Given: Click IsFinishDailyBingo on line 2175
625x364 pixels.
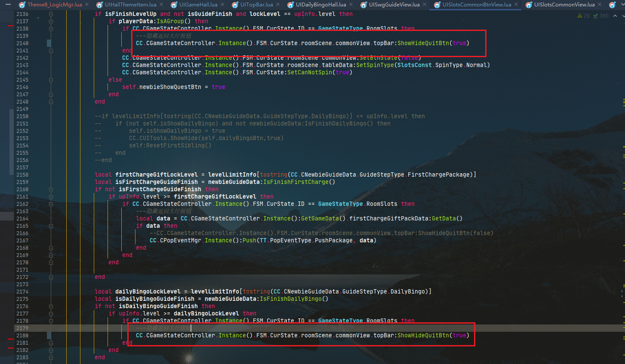Looking at the screenshot, I should [x=291, y=299].
